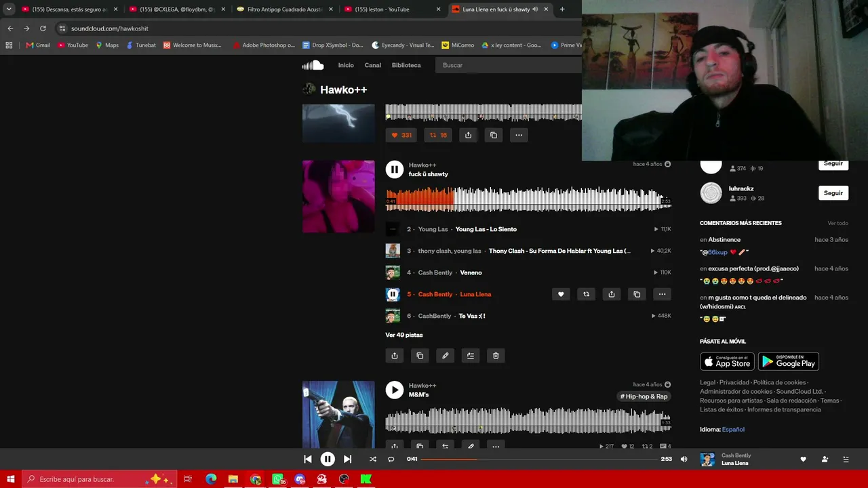Open the next-up queue list
868x488 pixels.
[846, 459]
